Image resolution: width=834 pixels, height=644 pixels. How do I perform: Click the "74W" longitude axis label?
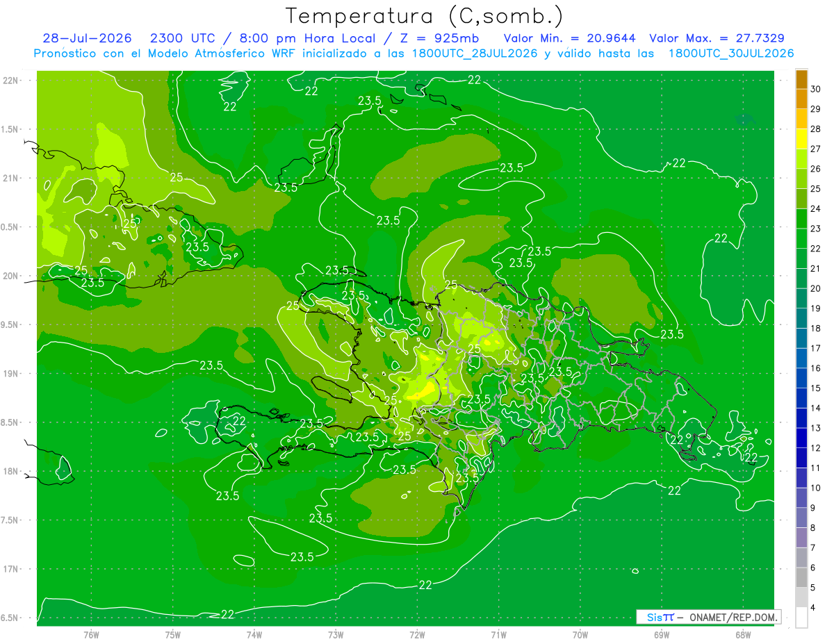click(x=254, y=635)
